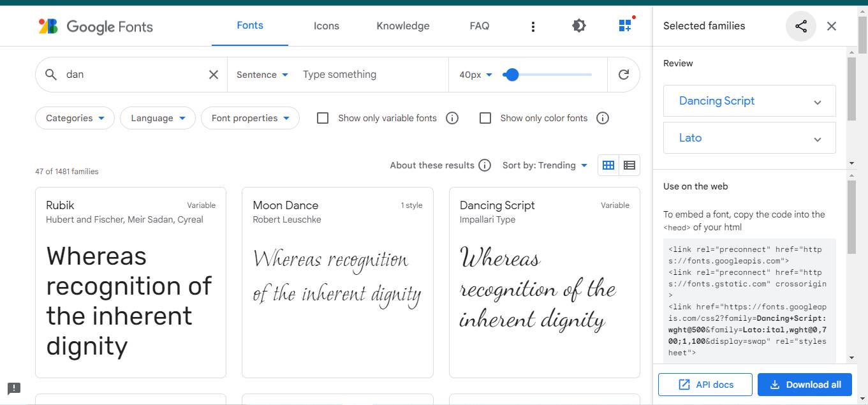868x405 pixels.
Task: Open the Sort by Trending dropdown
Action: point(545,165)
